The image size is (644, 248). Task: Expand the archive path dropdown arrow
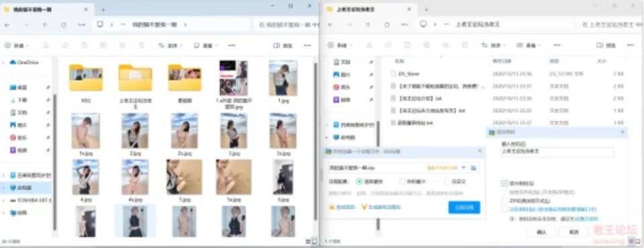464,168
